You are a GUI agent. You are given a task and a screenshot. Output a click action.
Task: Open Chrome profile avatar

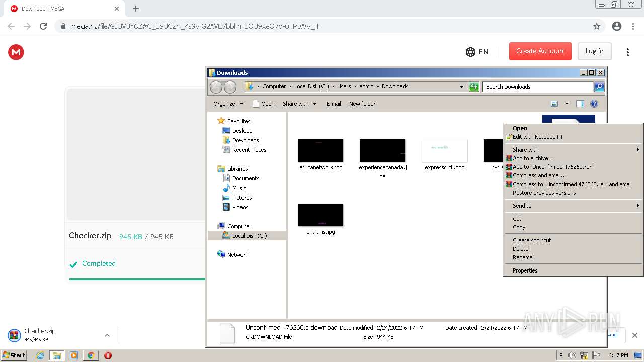[617, 26]
